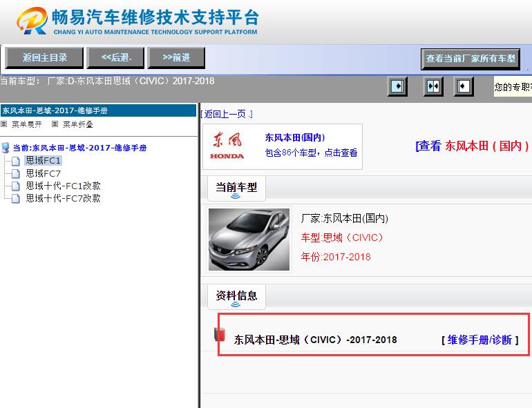Viewport: 532px width, 408px height.
Task: Open 思域十代-FC7改款 tree item
Action: point(64,198)
